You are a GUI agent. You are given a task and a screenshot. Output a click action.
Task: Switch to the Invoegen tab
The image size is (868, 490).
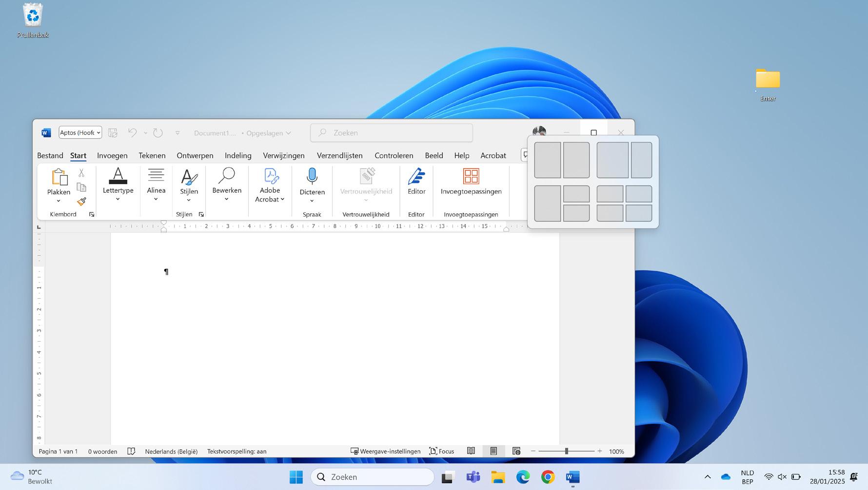[112, 156]
